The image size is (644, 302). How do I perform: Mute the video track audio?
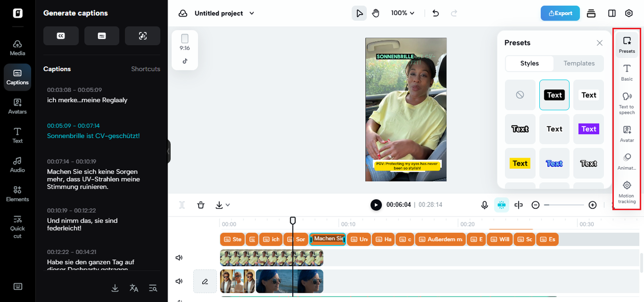[179, 257]
